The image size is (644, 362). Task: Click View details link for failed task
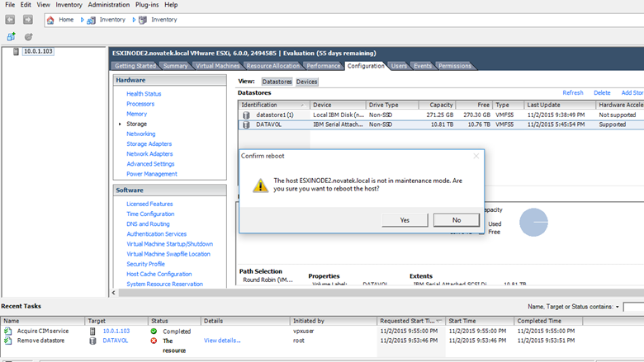222,341
